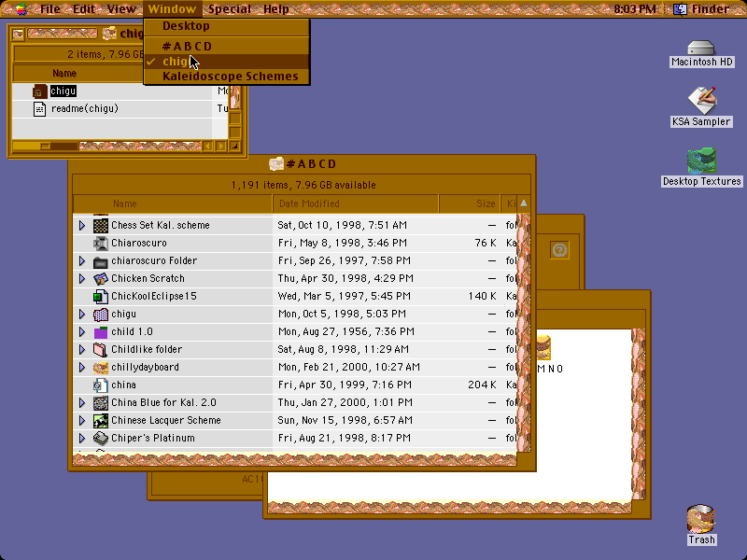This screenshot has width=747, height=560.
Task: Open the Edit menu
Action: point(84,8)
